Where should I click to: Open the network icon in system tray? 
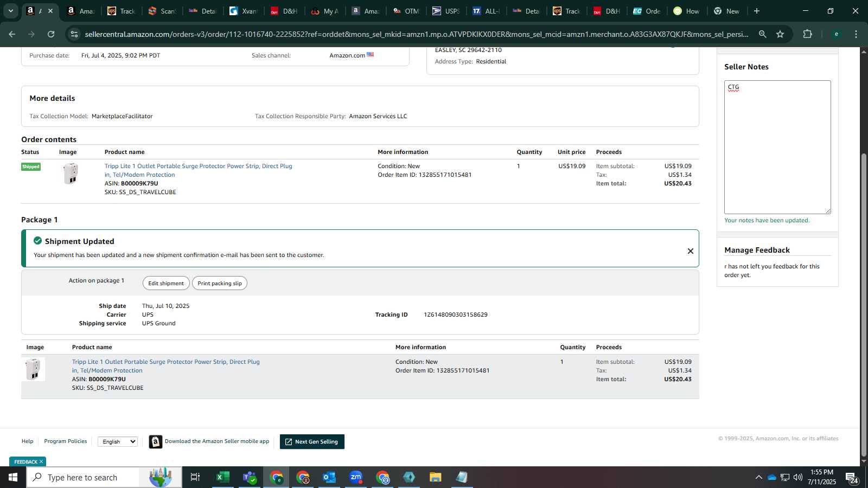tap(784, 477)
